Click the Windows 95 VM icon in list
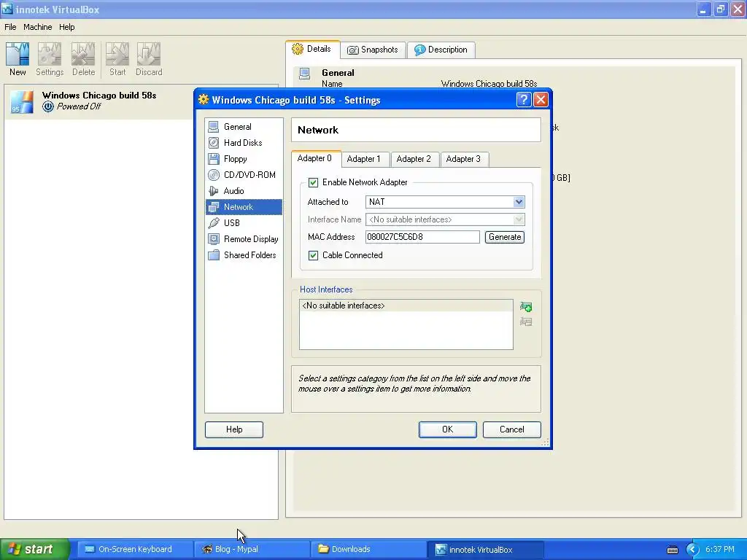747x560 pixels. coord(22,101)
